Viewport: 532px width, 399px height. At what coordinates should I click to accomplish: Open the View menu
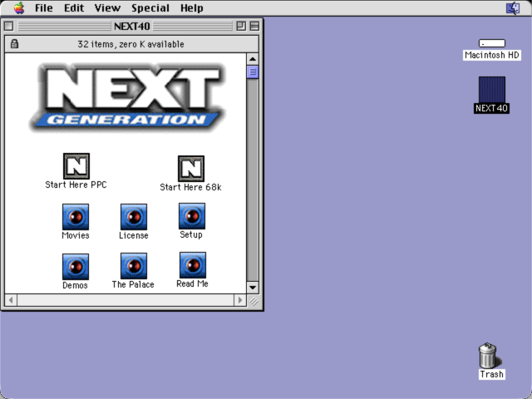[x=107, y=7]
